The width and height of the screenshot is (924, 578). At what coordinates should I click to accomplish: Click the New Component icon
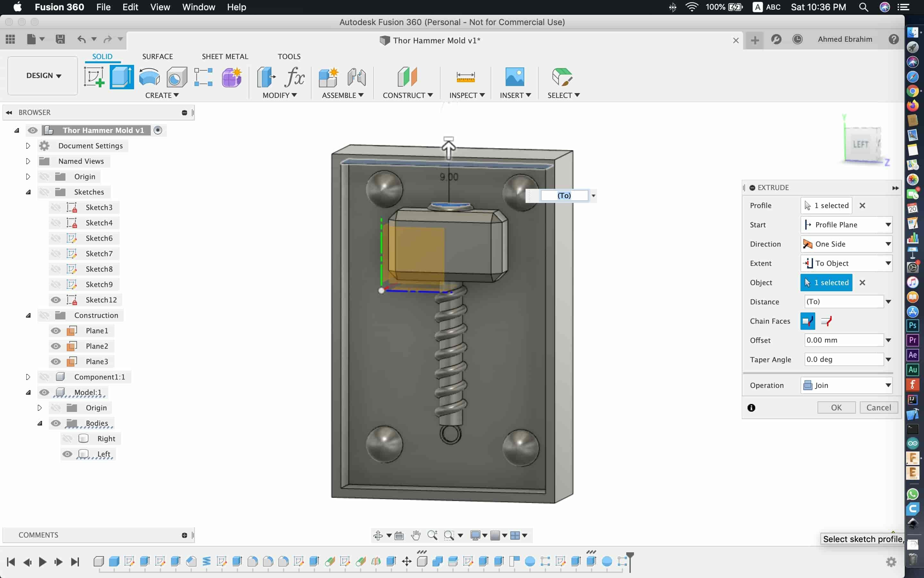pos(328,77)
